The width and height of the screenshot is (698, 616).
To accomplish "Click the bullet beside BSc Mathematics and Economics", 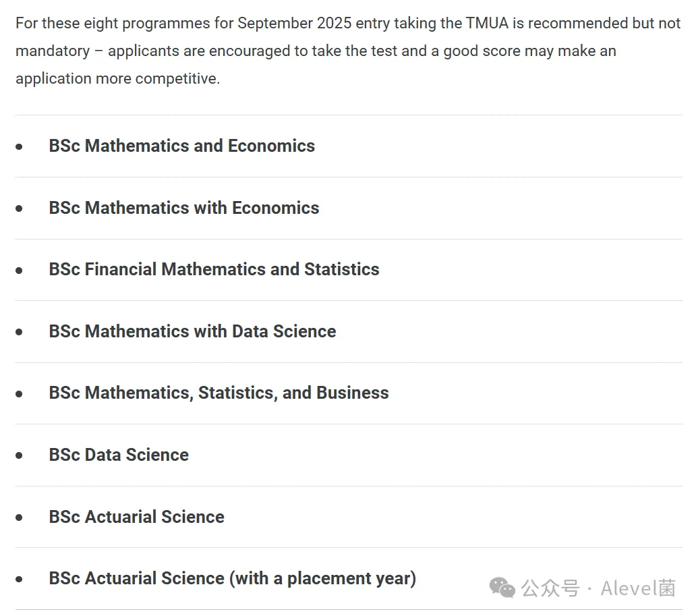I will (20, 146).
